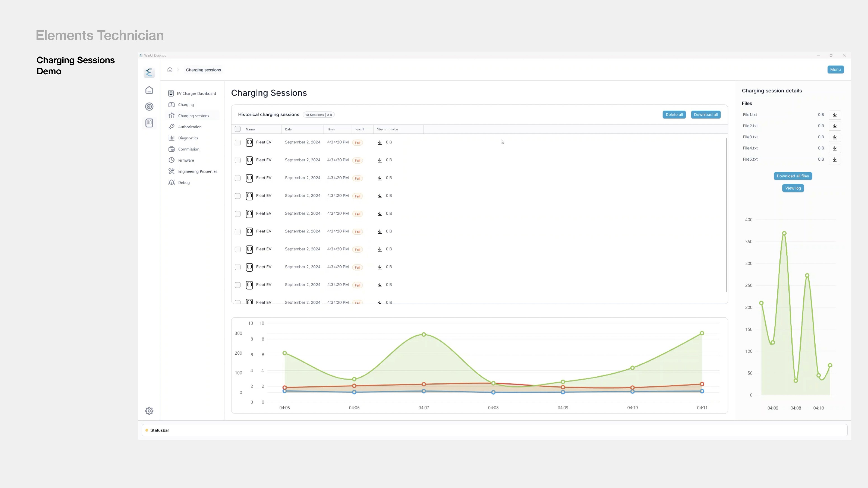
Task: Click the Elements logo icon at top left
Action: [x=149, y=72]
